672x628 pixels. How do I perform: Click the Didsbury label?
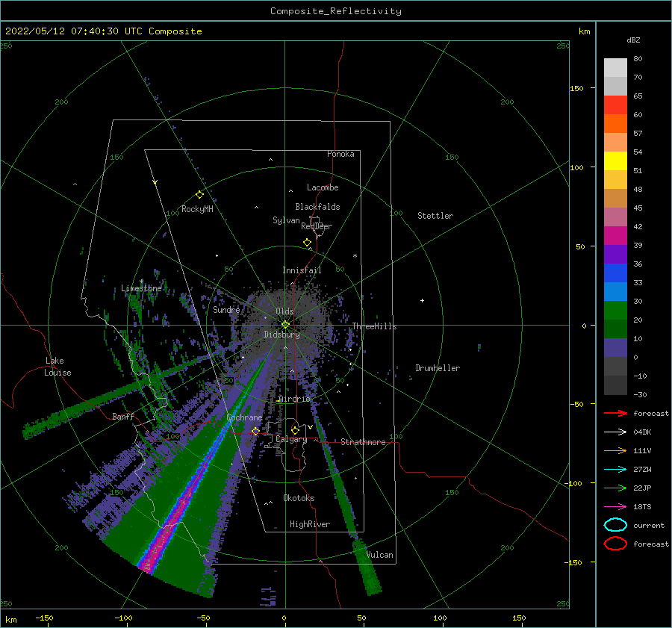pos(282,335)
